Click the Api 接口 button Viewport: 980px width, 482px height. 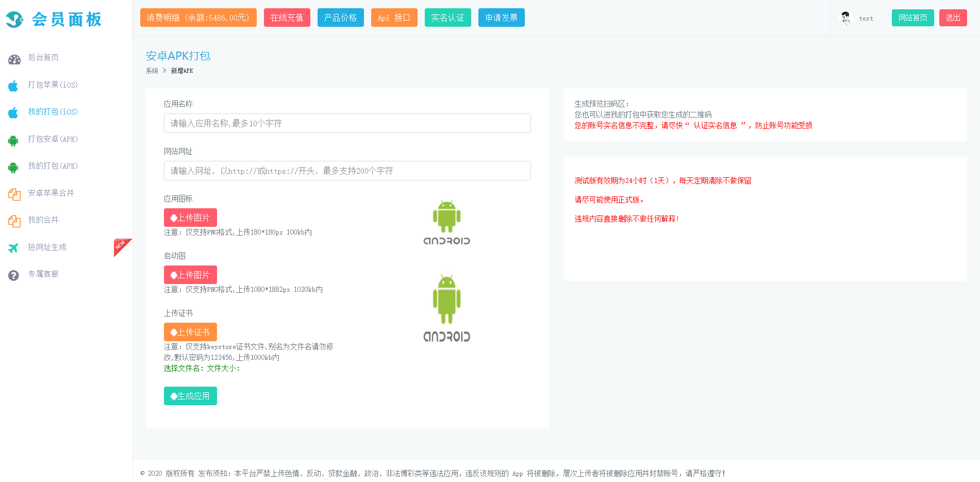394,18
